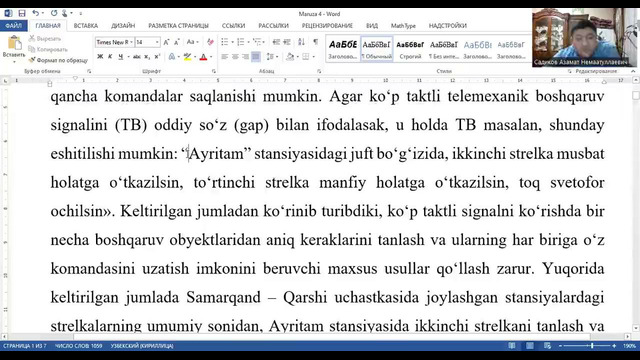This screenshot has height=360, width=640.
Task: Click Формат по образцу (Format Painter)
Action: [58, 60]
